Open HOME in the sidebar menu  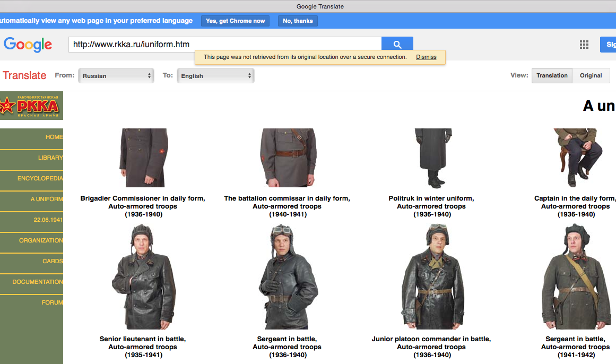tap(54, 137)
